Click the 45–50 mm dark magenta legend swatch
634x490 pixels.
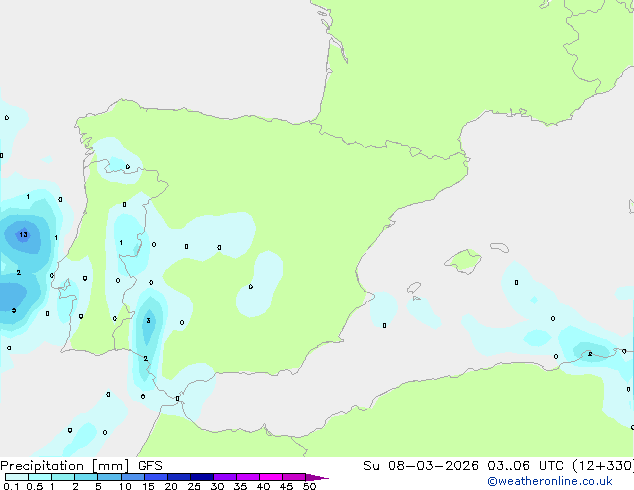[x=294, y=477]
